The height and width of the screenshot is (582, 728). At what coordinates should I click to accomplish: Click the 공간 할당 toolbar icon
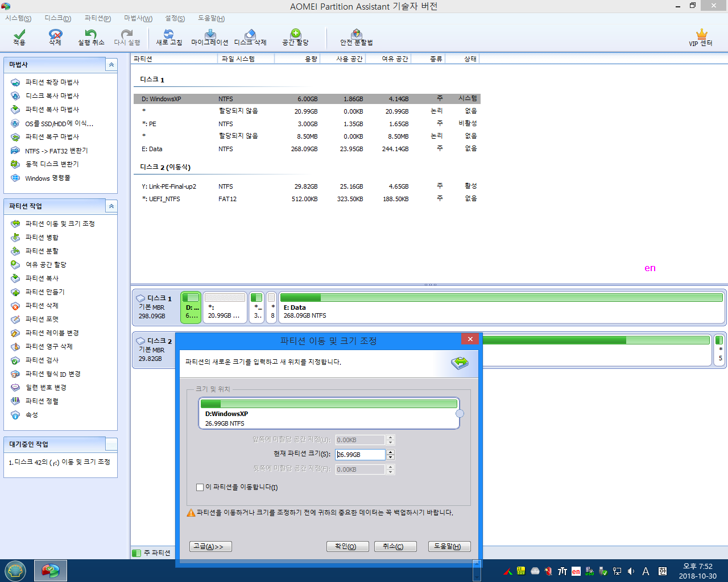click(x=295, y=38)
